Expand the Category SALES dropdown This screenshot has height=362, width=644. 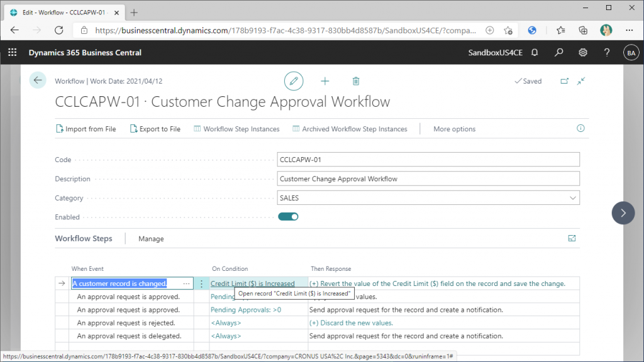coord(572,198)
